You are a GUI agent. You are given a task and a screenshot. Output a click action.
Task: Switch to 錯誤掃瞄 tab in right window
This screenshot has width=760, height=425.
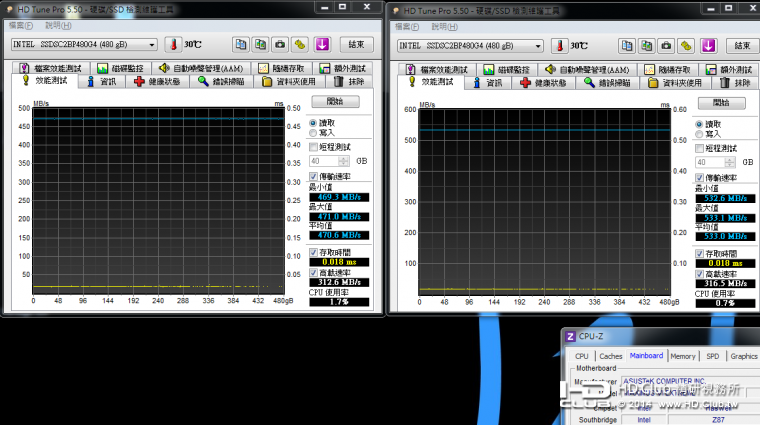tap(608, 83)
